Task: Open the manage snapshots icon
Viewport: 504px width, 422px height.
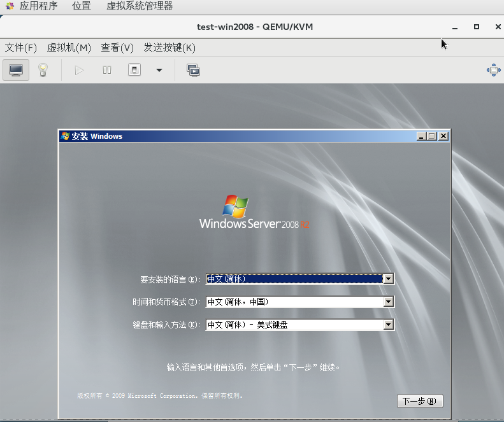Action: (x=194, y=70)
